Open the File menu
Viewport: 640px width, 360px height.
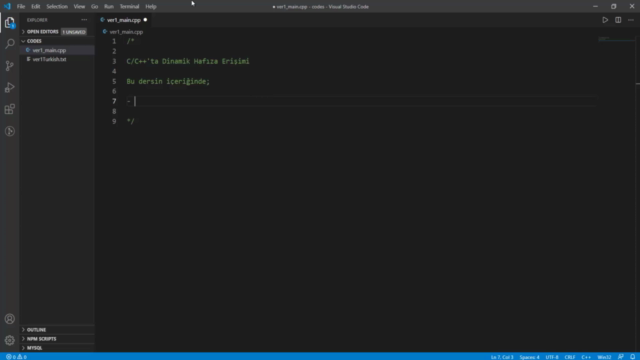tap(21, 7)
